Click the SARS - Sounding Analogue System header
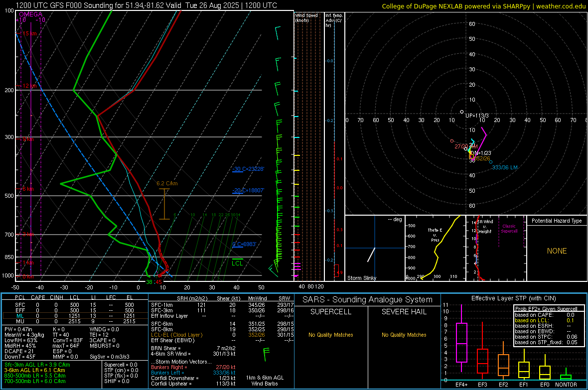588x390 pixels. (368, 300)
